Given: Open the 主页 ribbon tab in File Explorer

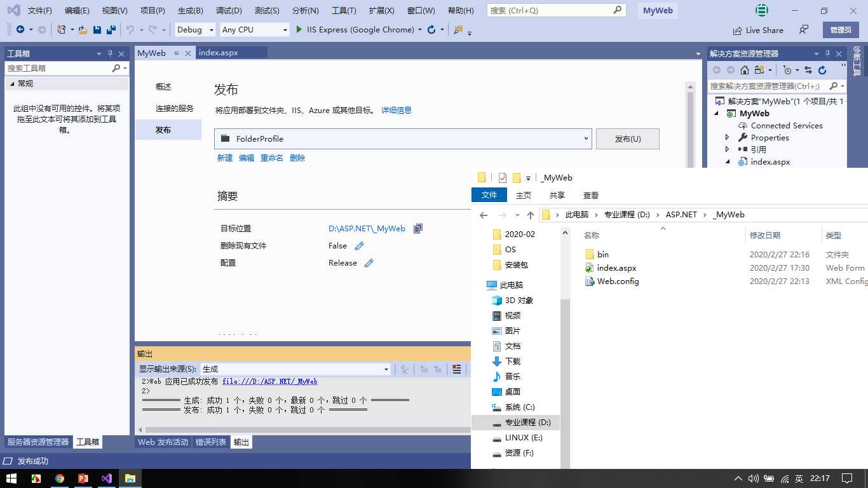Looking at the screenshot, I should pos(524,195).
